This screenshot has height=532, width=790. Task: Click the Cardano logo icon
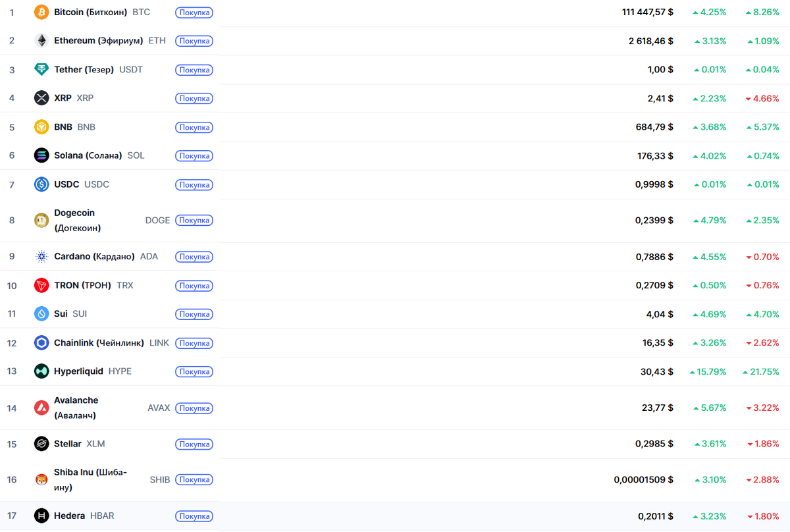(x=41, y=256)
